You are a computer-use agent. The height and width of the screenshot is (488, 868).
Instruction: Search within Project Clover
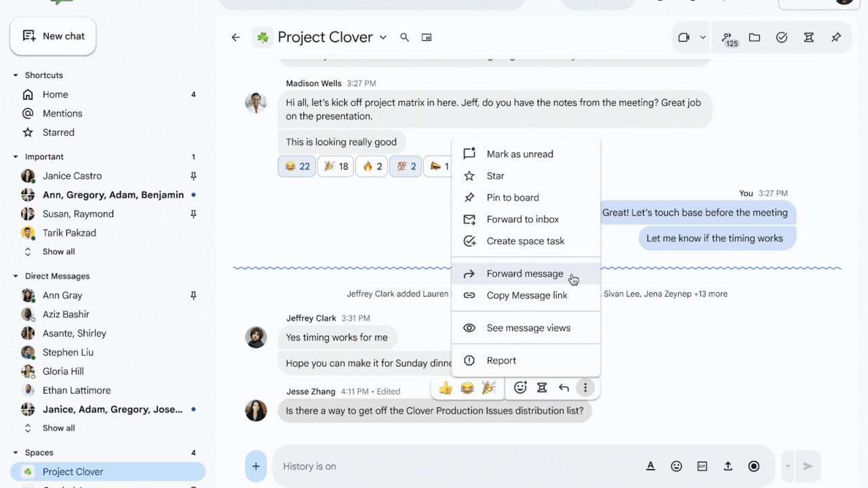(x=405, y=37)
